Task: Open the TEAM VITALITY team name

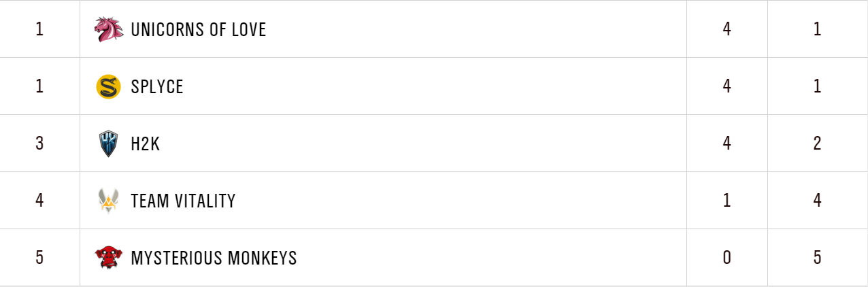Action: (x=183, y=201)
